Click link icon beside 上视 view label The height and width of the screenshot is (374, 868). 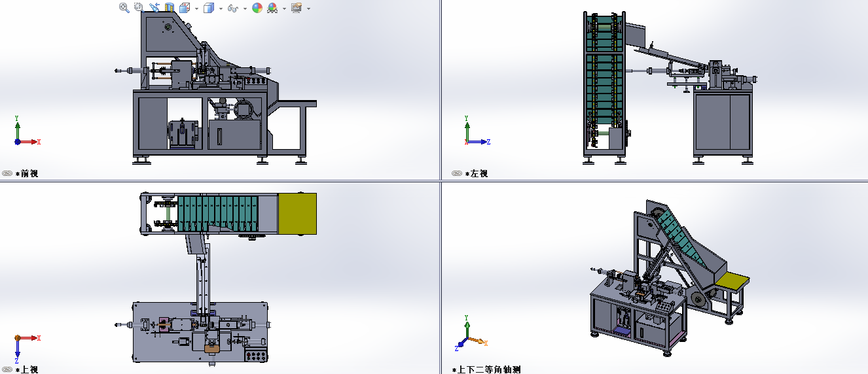[x=7, y=369]
